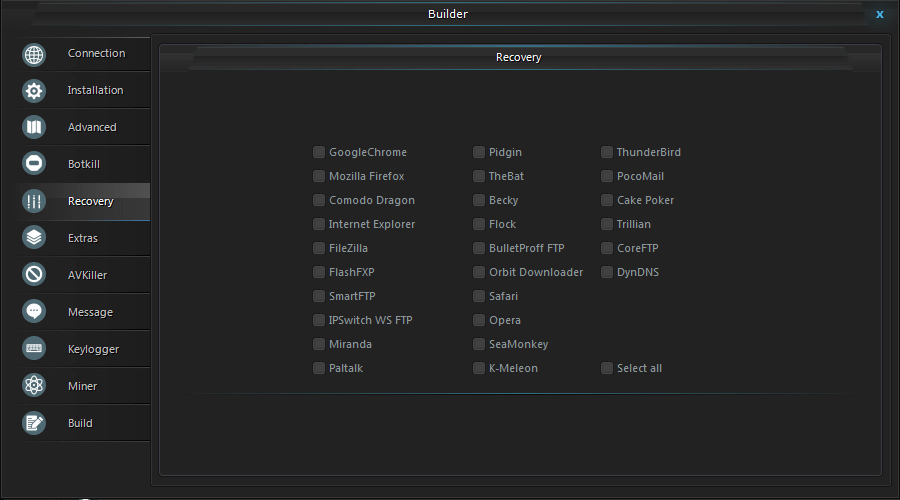
Task: Click the speech bubble icon beside Message
Action: point(34,311)
